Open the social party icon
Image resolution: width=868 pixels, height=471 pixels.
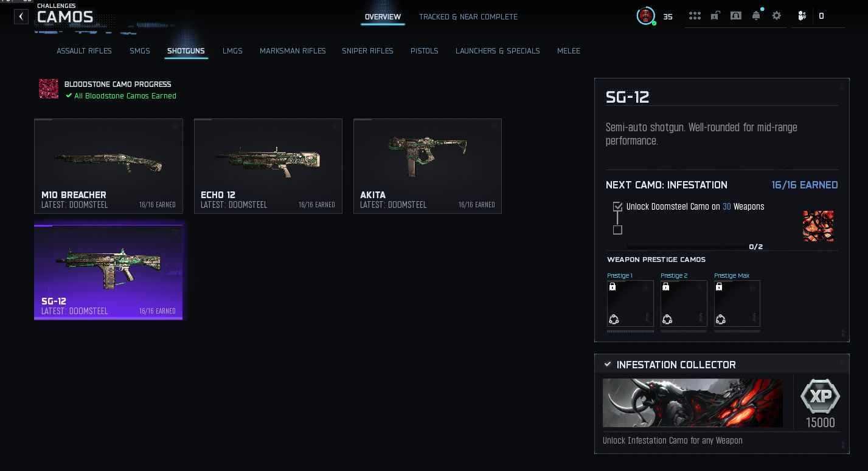802,16
